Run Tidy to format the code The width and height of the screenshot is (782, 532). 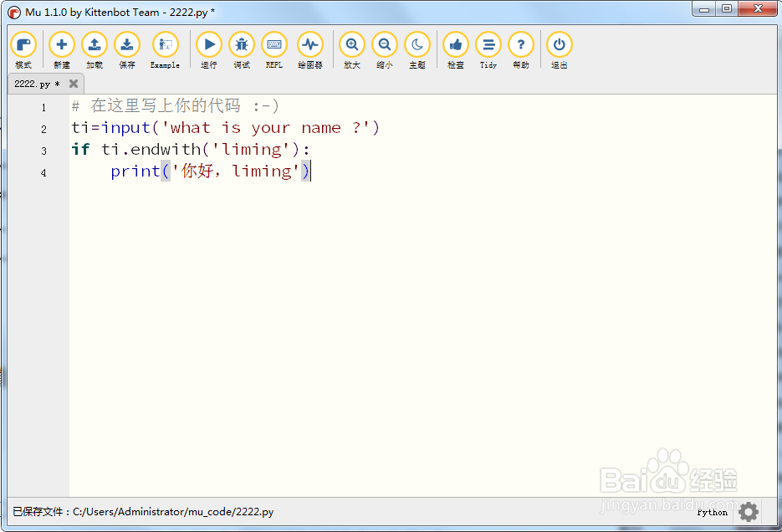[488, 45]
